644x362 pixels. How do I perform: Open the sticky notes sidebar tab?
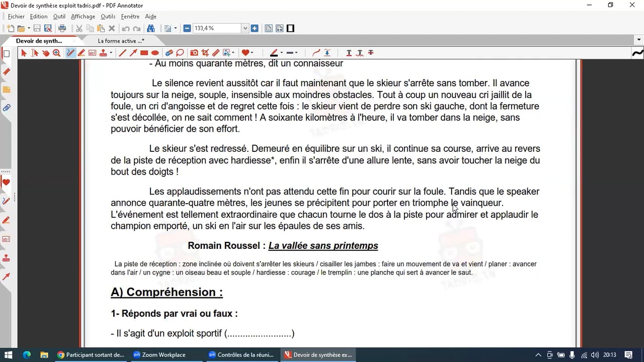7,90
